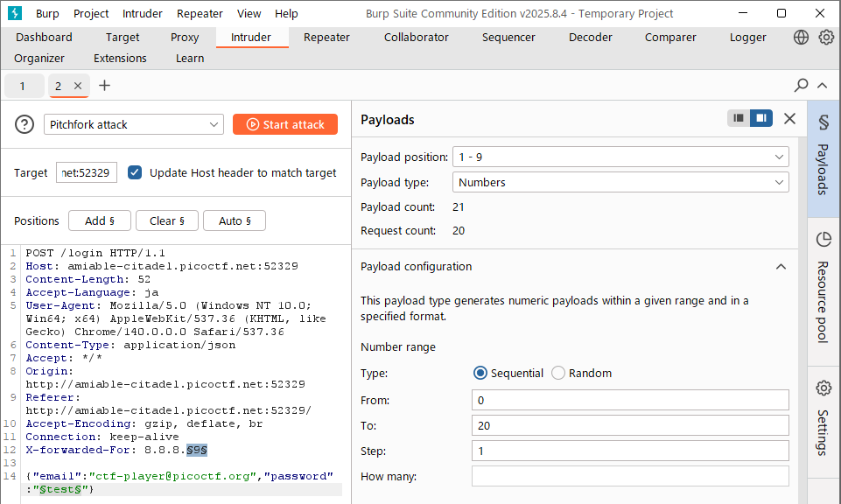Image resolution: width=841 pixels, height=504 pixels.
Task: Open the Repeater menu
Action: 200,13
